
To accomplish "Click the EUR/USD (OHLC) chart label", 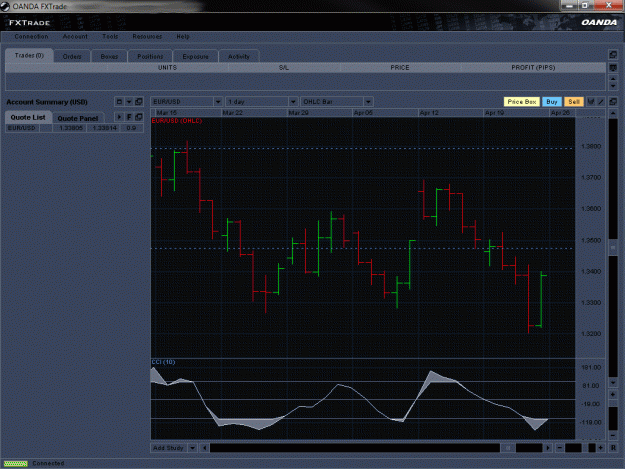I will click(x=177, y=121).
